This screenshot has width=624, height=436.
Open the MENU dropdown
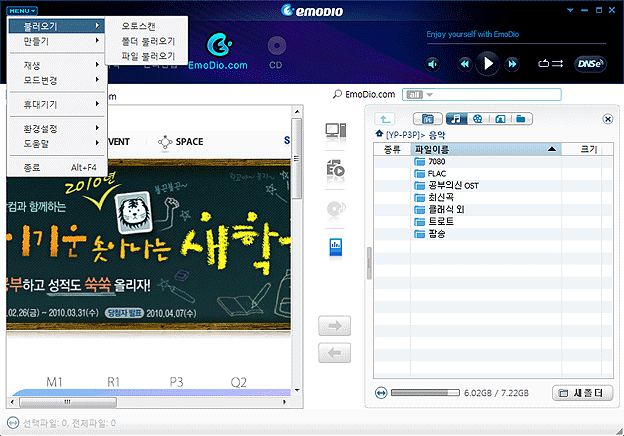coord(22,11)
